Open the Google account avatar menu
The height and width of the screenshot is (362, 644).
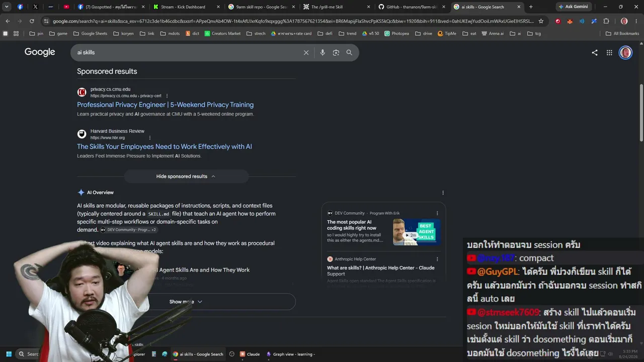point(625,52)
